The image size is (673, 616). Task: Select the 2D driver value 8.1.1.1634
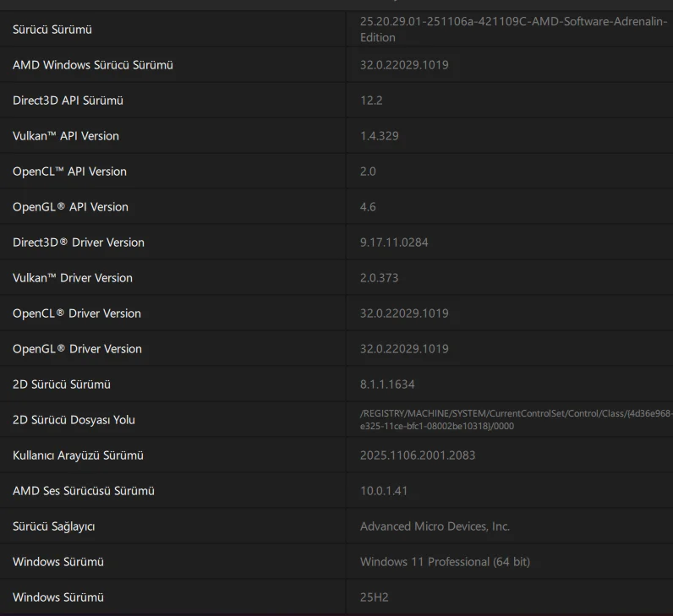pyautogui.click(x=387, y=384)
